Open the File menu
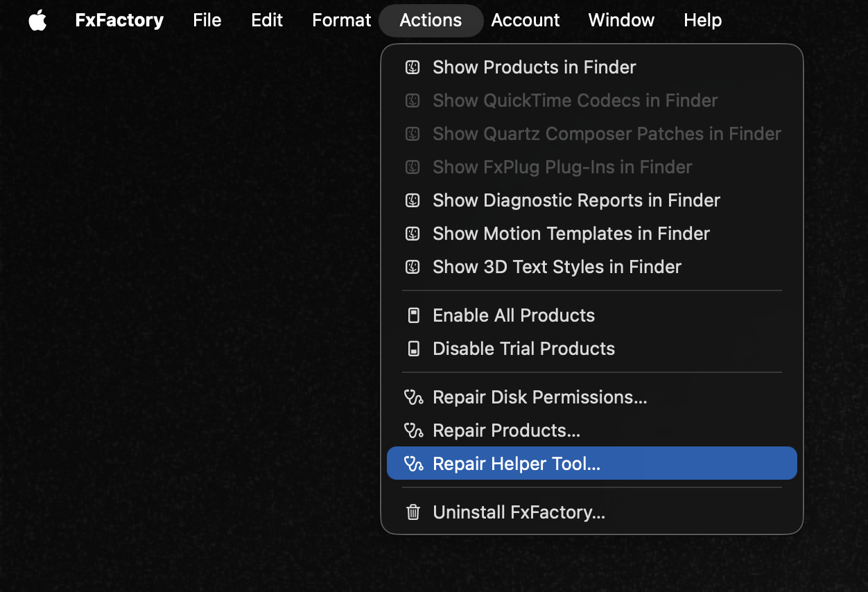The height and width of the screenshot is (592, 868). click(207, 20)
